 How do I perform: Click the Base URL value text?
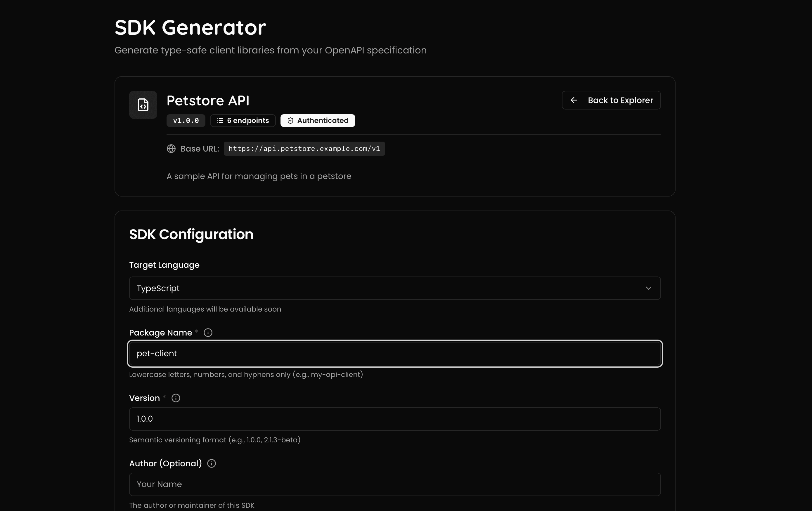click(304, 149)
